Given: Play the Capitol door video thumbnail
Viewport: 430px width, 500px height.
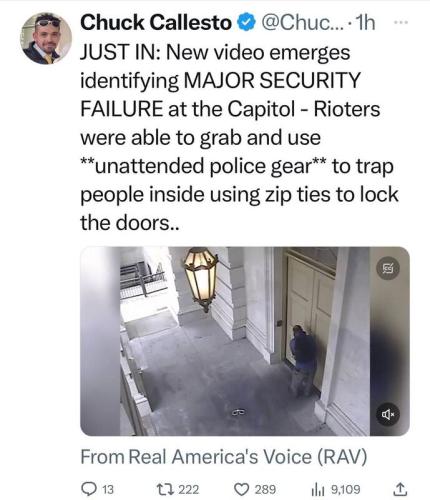Looking at the screenshot, I should pos(245,341).
